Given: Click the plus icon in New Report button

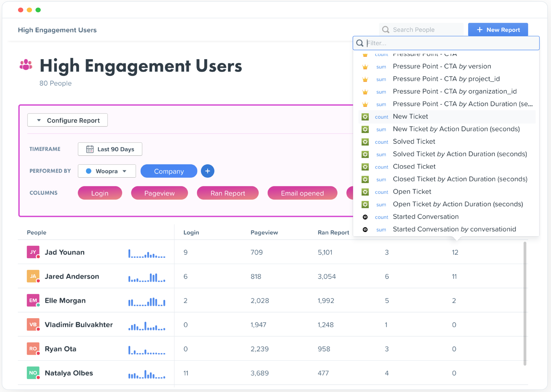Looking at the screenshot, I should (480, 30).
